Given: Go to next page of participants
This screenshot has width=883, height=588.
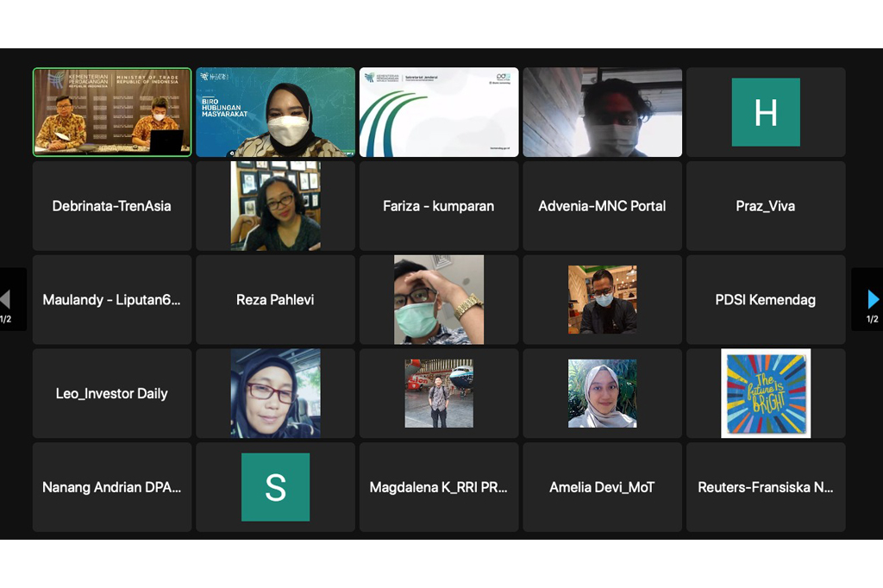Looking at the screenshot, I should [871, 299].
